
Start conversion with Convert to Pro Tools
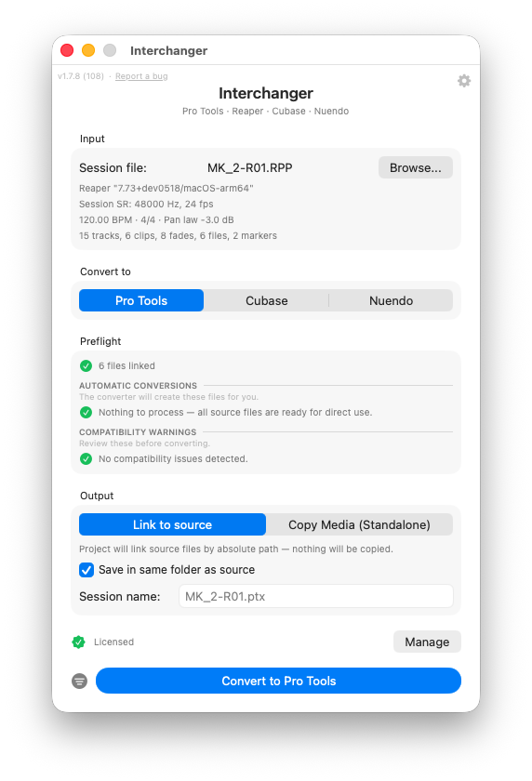point(278,681)
